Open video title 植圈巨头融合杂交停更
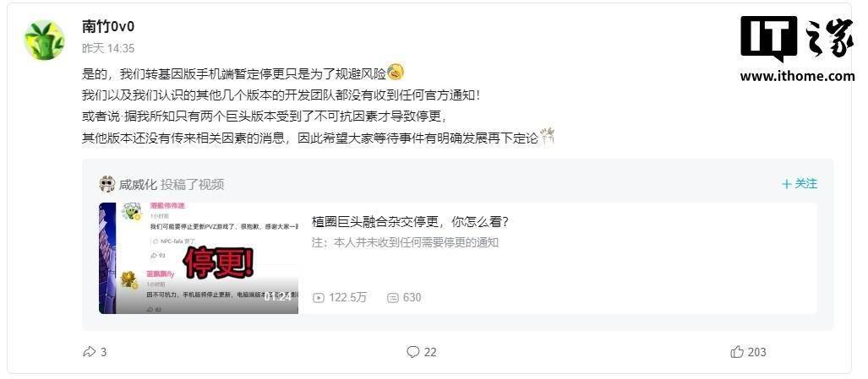The image size is (868, 379). (410, 222)
